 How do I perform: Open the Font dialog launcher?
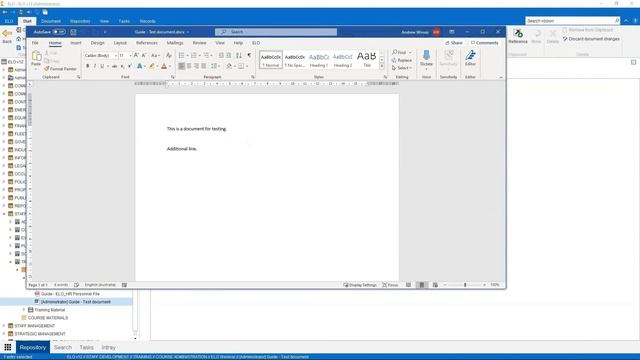coord(173,77)
